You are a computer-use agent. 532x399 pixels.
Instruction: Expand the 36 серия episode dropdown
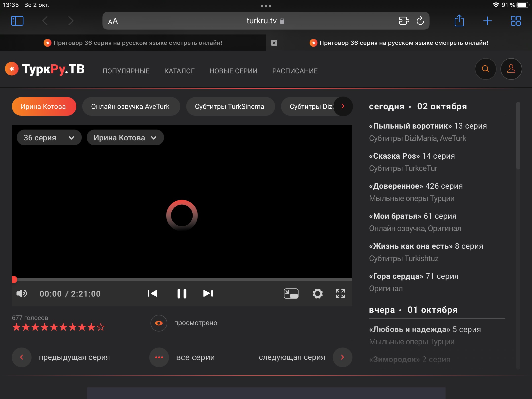(x=49, y=138)
